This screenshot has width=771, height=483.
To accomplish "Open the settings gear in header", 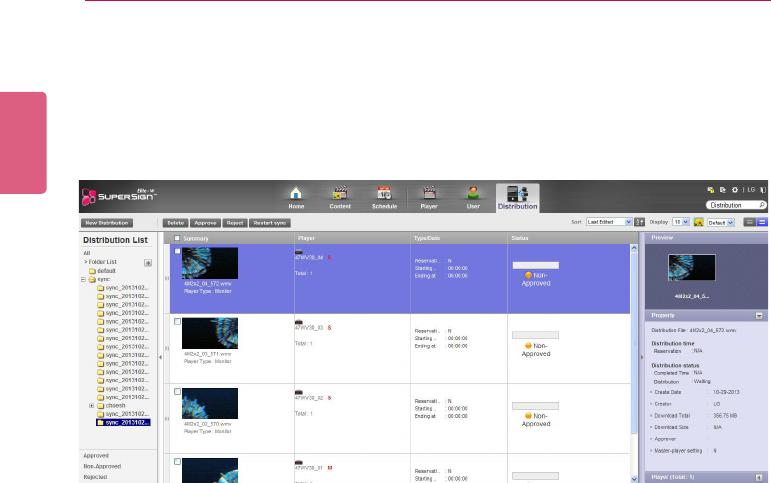I will tap(735, 190).
